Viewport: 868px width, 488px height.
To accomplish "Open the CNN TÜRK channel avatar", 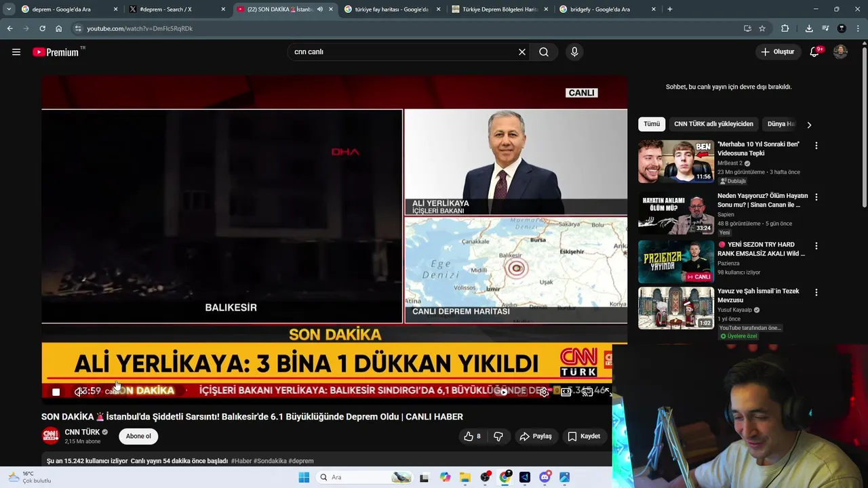I will coord(51,436).
